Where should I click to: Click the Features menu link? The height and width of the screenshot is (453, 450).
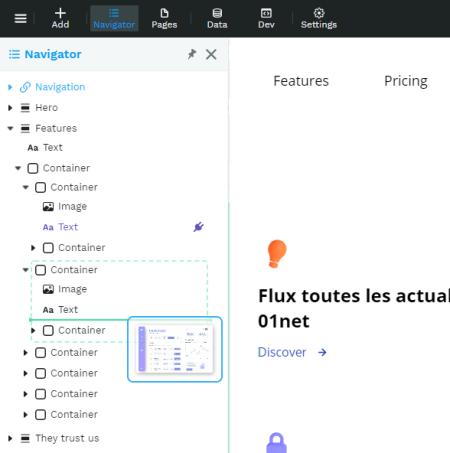point(301,81)
